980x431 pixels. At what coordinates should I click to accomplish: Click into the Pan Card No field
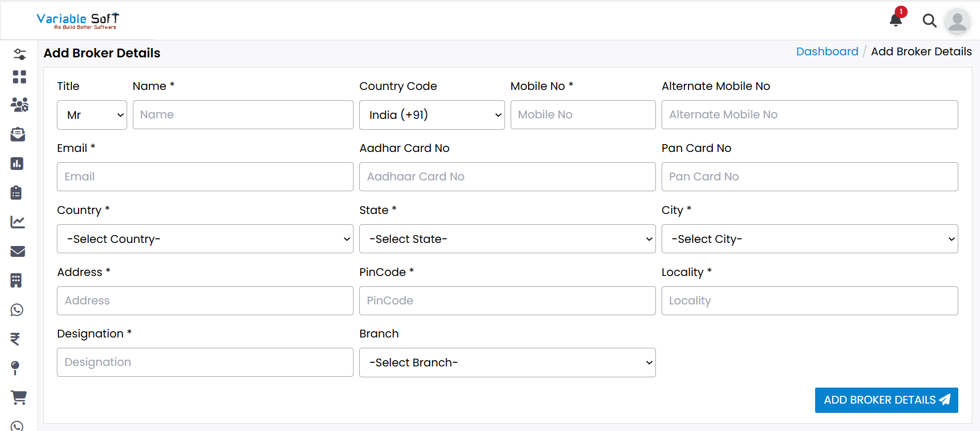click(x=809, y=177)
